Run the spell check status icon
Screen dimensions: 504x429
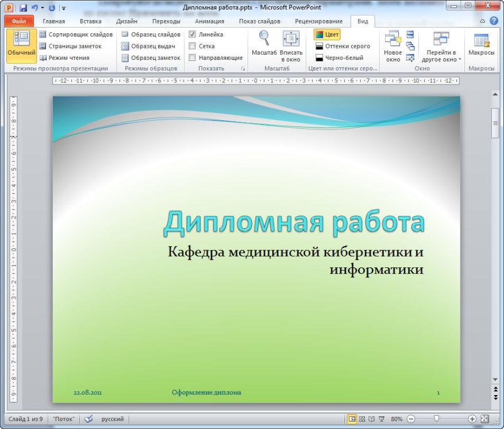coord(88,419)
